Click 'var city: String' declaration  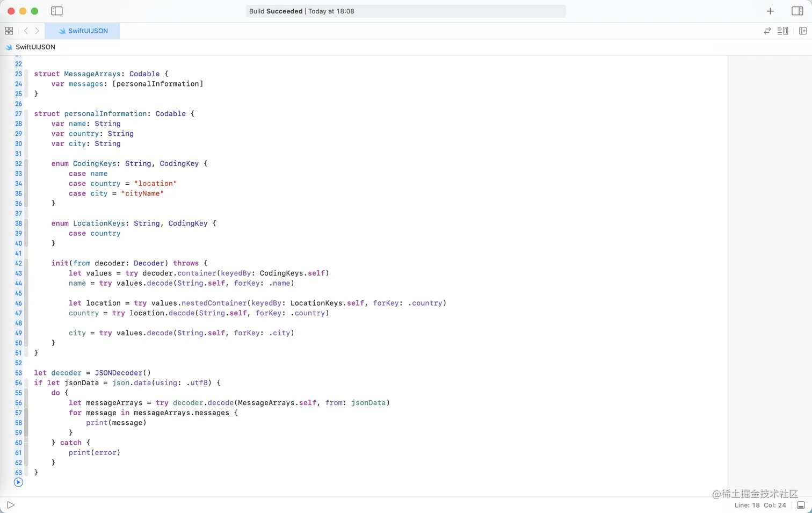86,144
